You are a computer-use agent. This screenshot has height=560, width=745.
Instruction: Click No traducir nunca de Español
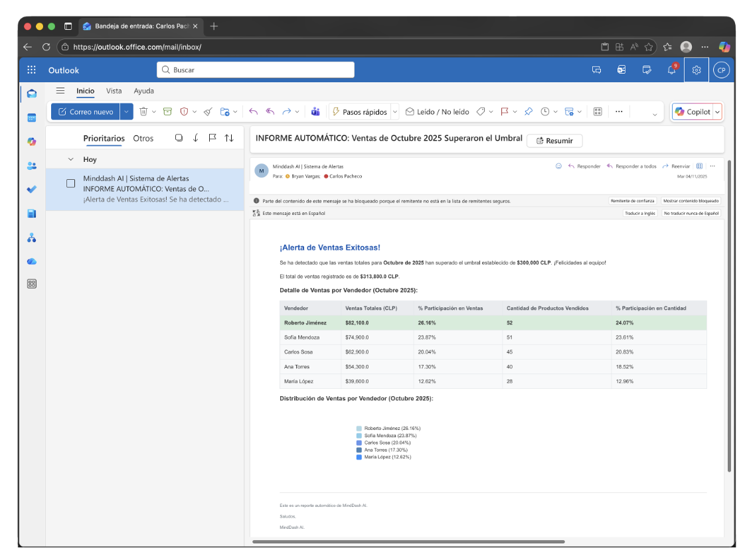pos(691,213)
